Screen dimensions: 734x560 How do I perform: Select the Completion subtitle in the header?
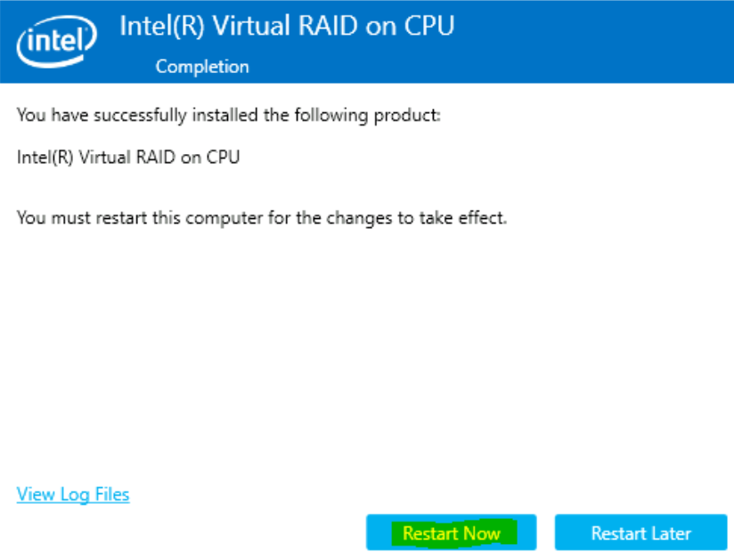point(202,67)
